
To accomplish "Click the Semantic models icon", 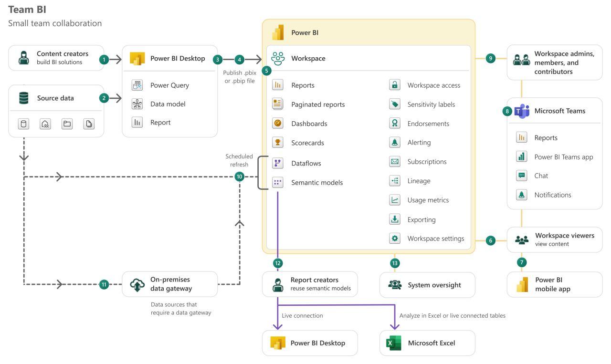I will [x=278, y=182].
